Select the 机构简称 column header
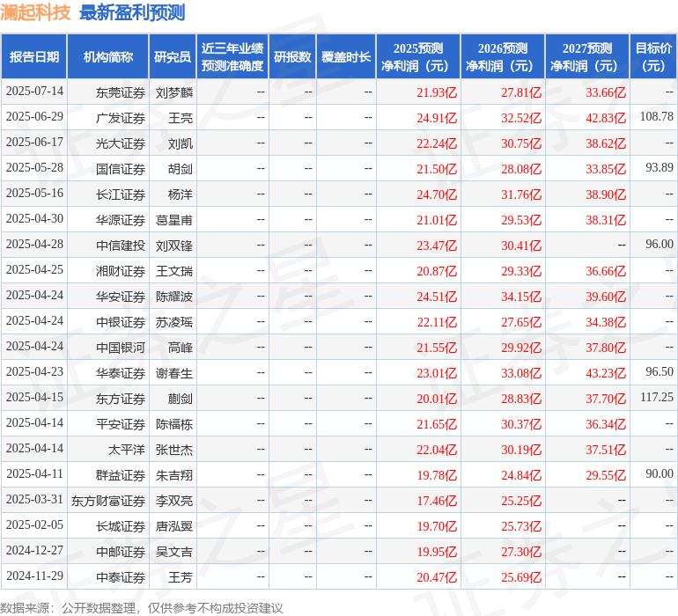Screen dimensions: 678x616 tap(108, 57)
